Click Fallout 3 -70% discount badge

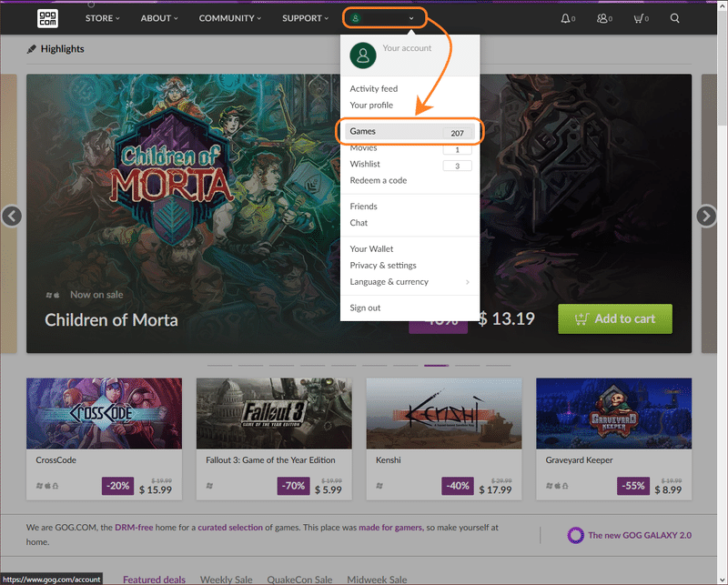coord(293,486)
